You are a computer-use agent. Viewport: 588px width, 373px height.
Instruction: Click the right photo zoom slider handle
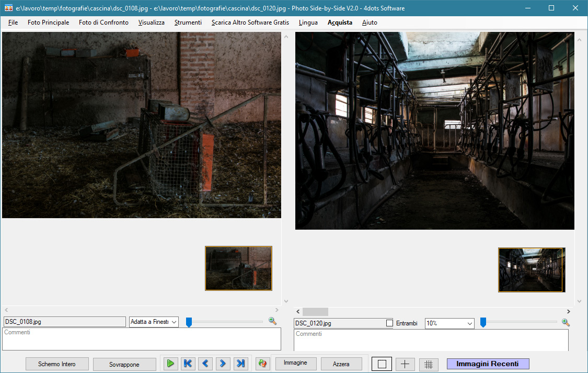483,323
